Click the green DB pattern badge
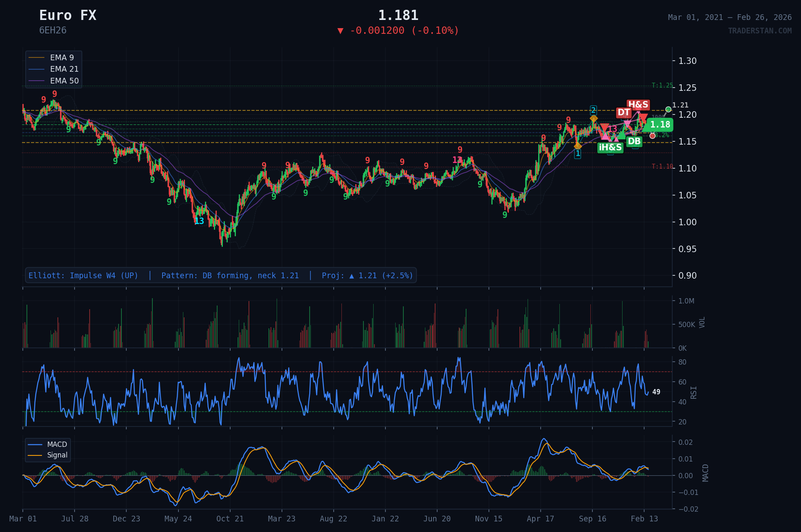 (635, 143)
